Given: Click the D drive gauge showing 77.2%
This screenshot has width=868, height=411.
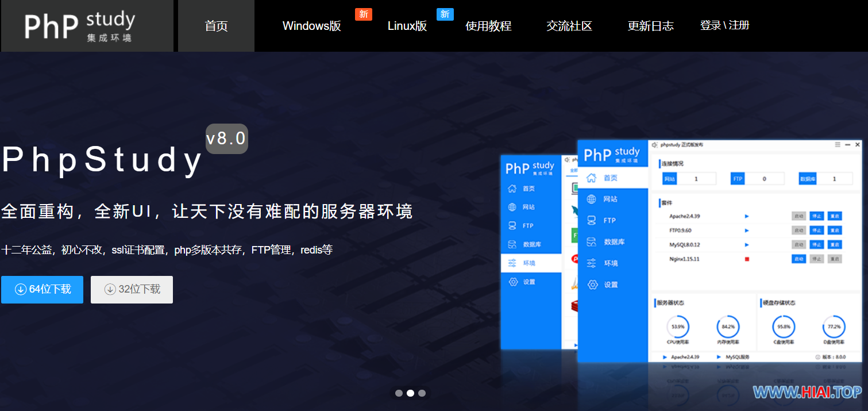Looking at the screenshot, I should (x=834, y=327).
